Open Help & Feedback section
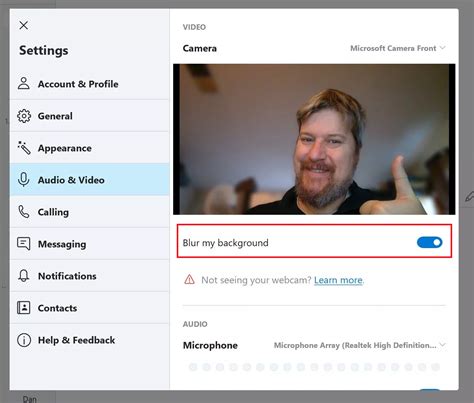Image resolution: width=474 pixels, height=403 pixels. click(x=90, y=340)
